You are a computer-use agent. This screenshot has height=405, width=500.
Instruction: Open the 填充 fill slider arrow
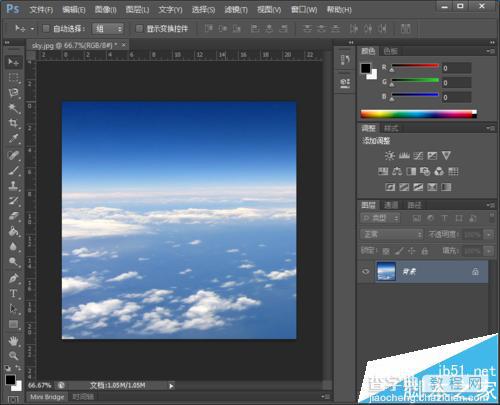coord(488,251)
